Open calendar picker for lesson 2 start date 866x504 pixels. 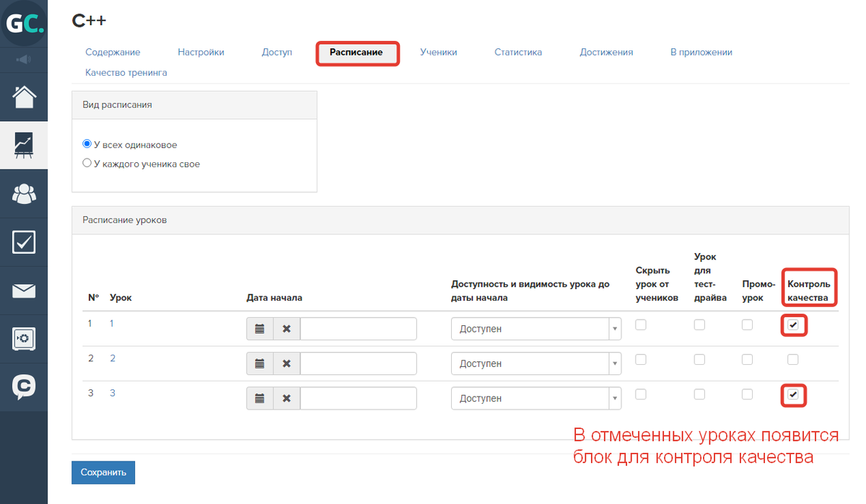pos(260,363)
